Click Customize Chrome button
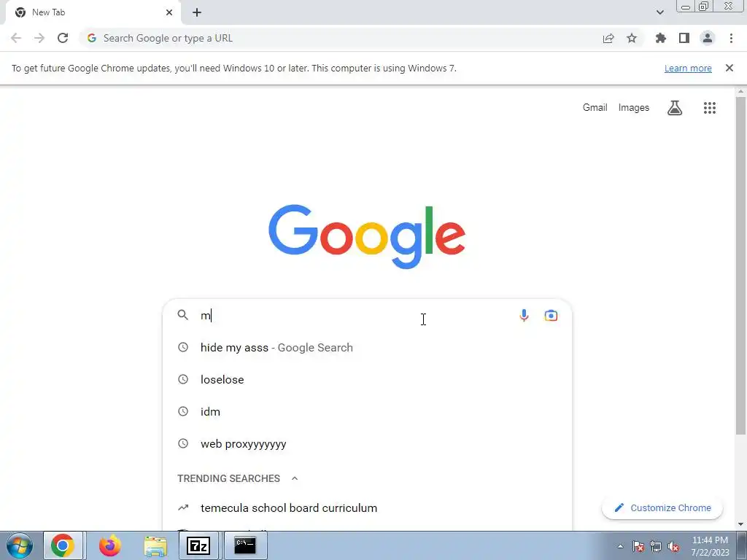Image resolution: width=747 pixels, height=560 pixels. tap(662, 507)
